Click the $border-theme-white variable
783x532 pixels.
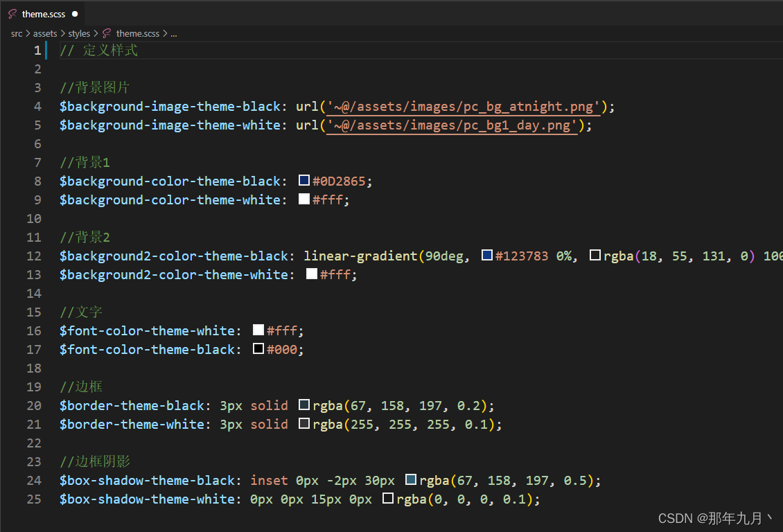[x=132, y=424]
